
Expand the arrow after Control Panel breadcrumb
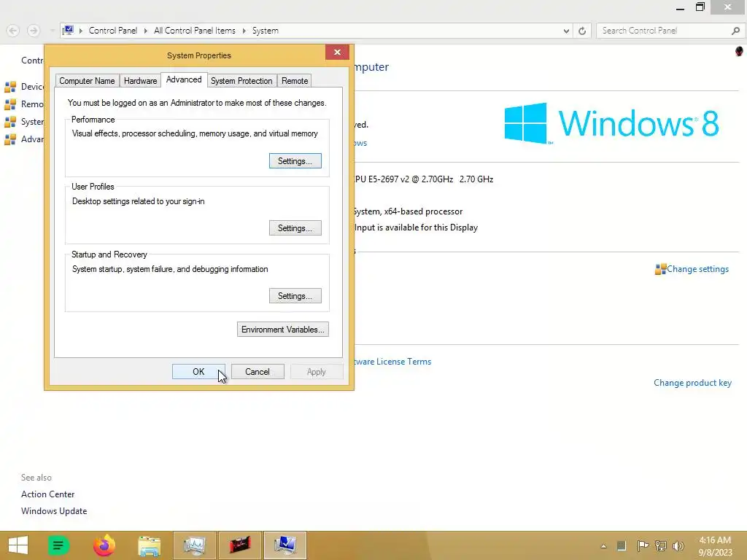146,31
